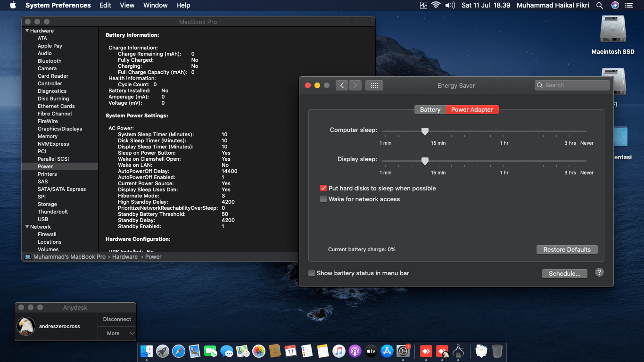The image size is (644, 362).
Task: Select Graphics/Displays in sidebar
Action: click(60, 129)
